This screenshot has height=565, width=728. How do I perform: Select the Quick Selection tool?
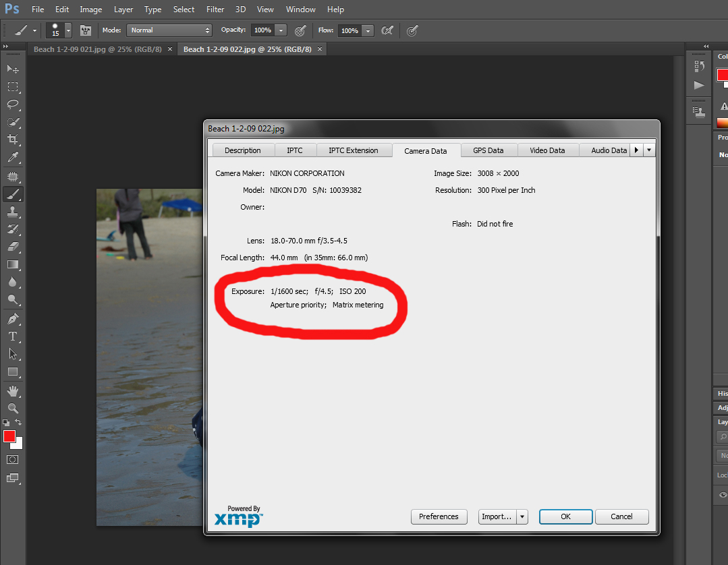[x=13, y=122]
